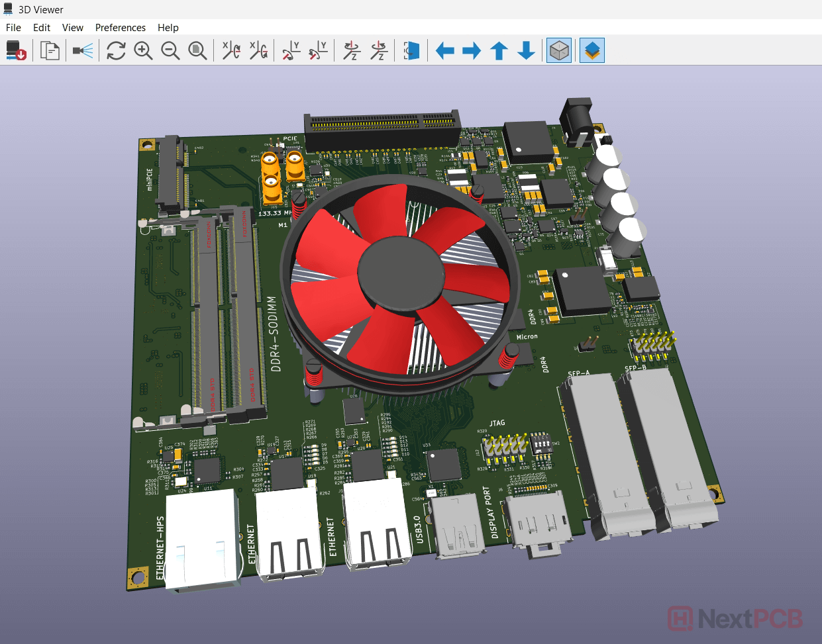Toggle the layers appearance manager button
Image resolution: width=822 pixels, height=644 pixels.
pos(592,50)
